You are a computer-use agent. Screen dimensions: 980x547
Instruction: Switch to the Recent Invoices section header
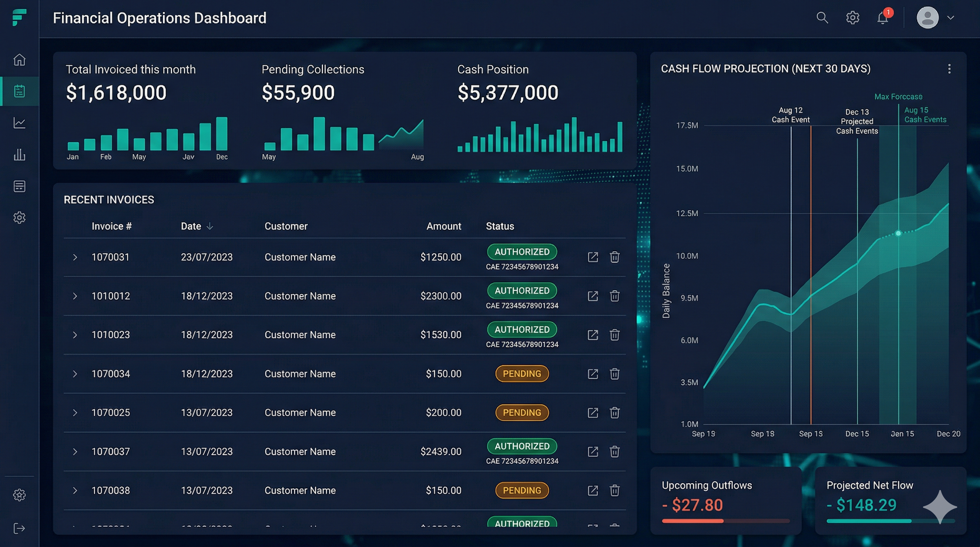coord(109,199)
